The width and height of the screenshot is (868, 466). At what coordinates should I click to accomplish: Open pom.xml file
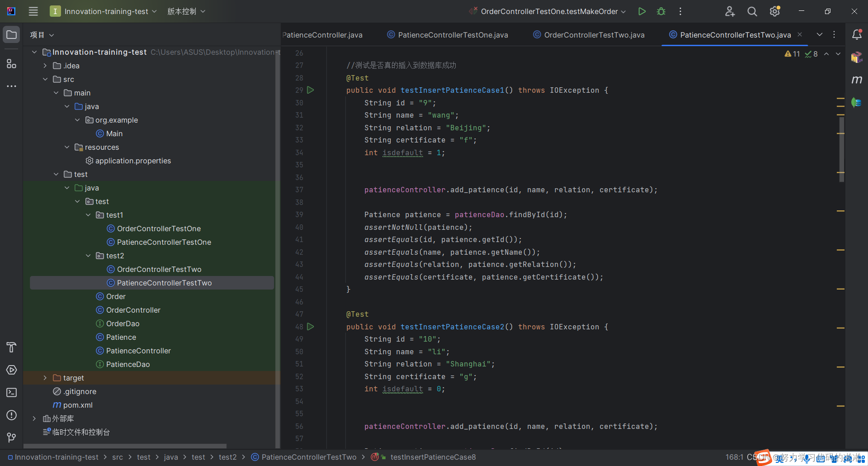[73, 405]
